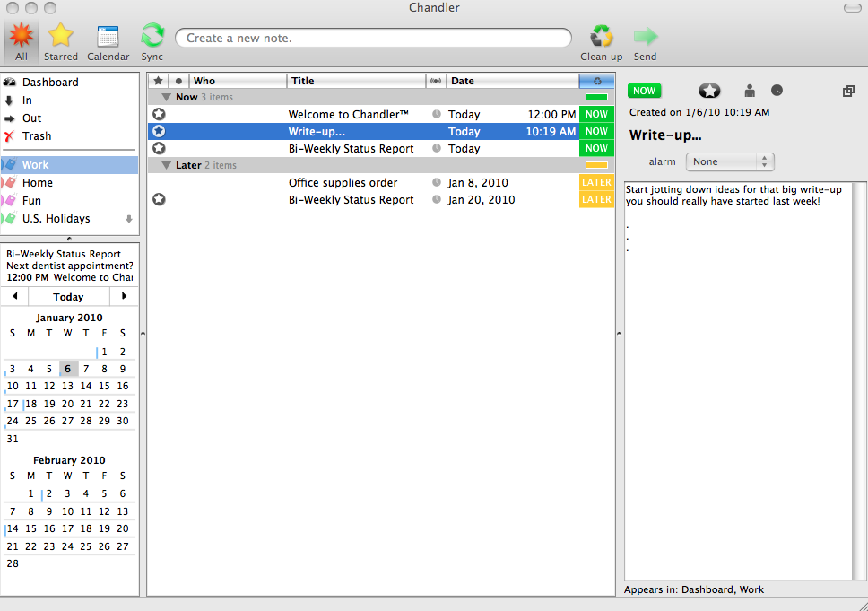Change LATER status on Office supplies order
The image size is (868, 611).
click(597, 182)
